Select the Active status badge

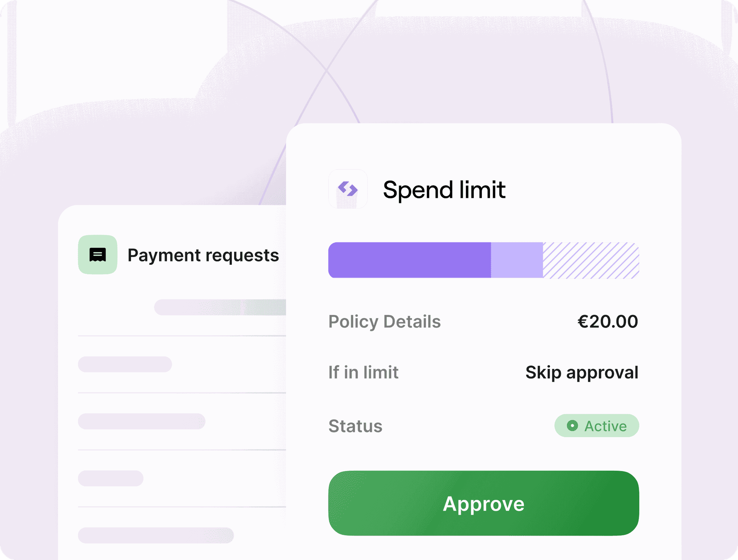[597, 426]
